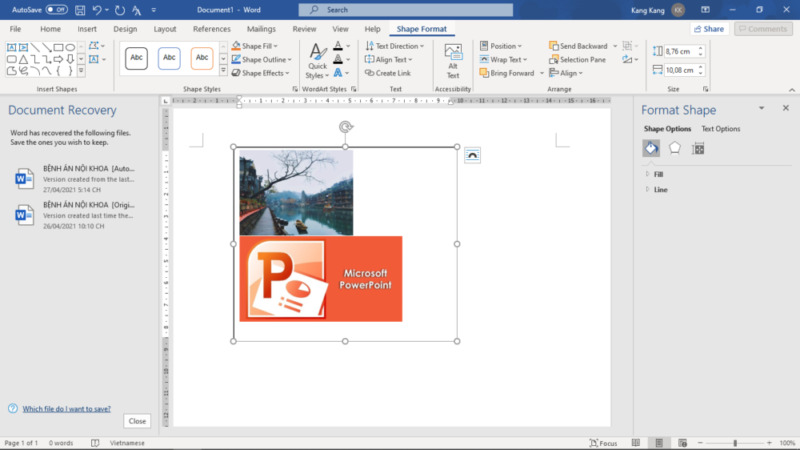Screen dimensions: 800x450
Task: Switch to Text Options tab
Action: [721, 129]
